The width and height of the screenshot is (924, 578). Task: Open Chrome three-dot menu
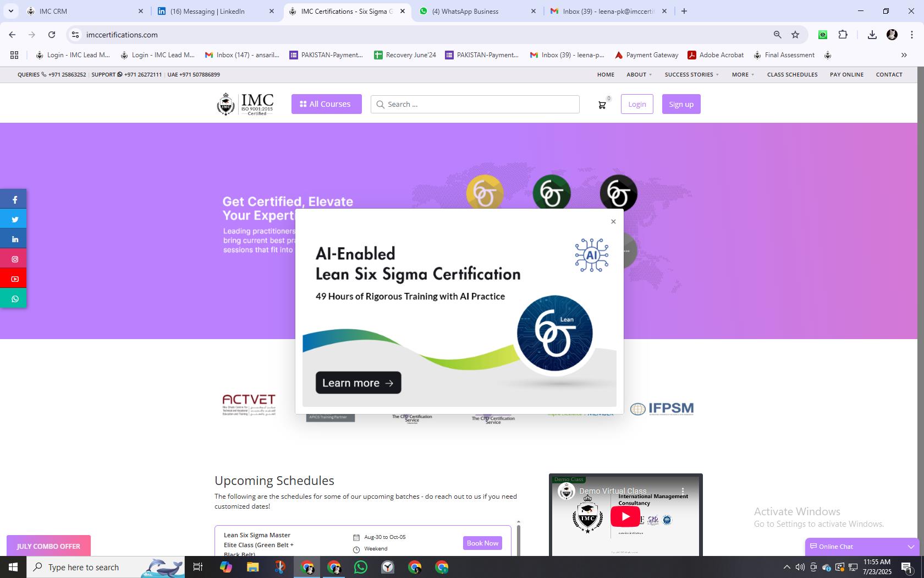(x=912, y=35)
